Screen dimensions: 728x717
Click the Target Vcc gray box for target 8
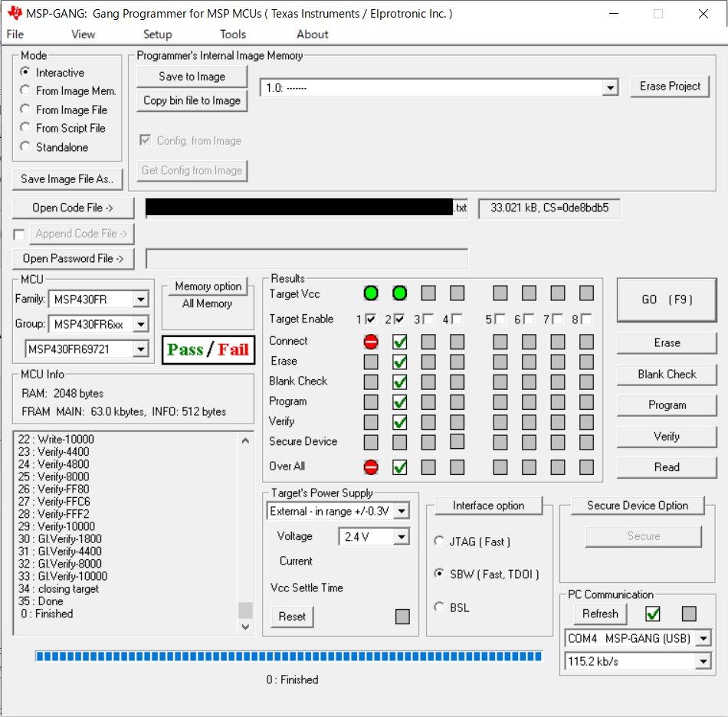(586, 293)
